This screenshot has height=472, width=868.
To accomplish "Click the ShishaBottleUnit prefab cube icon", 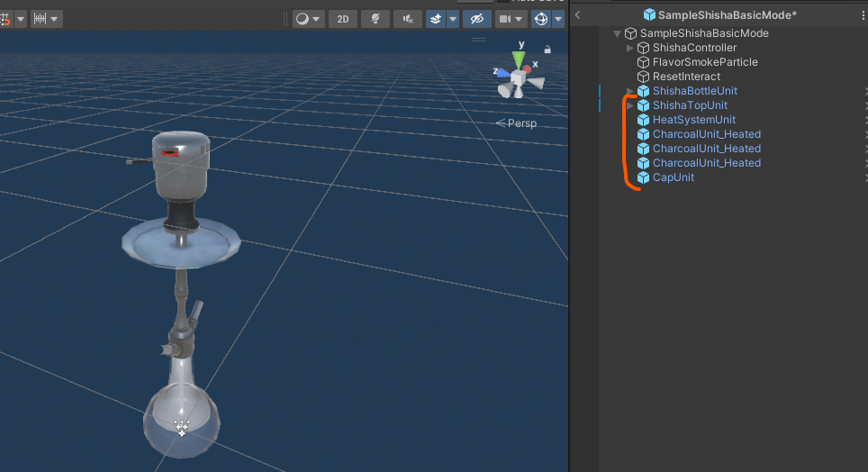I will point(643,91).
